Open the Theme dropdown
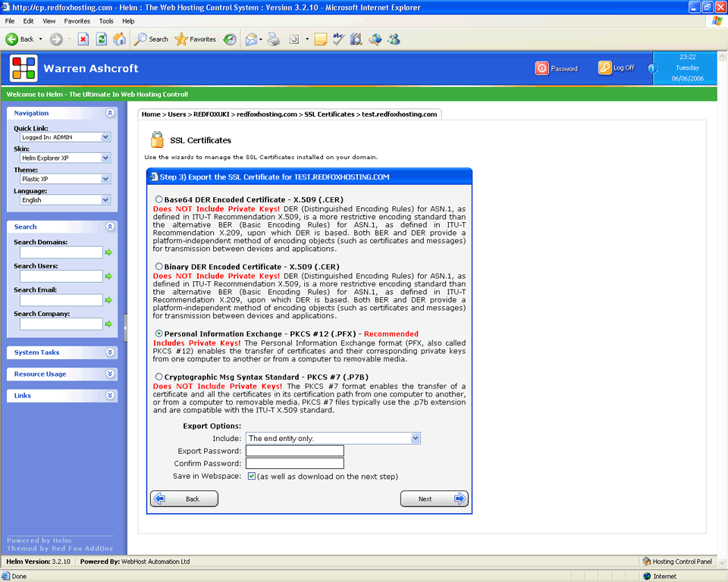Viewport: 728px width, 582px height. (65, 179)
